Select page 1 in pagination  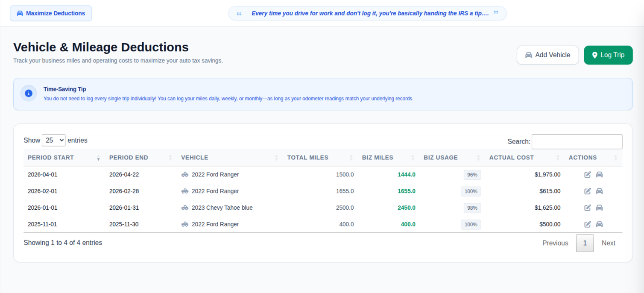pos(585,243)
